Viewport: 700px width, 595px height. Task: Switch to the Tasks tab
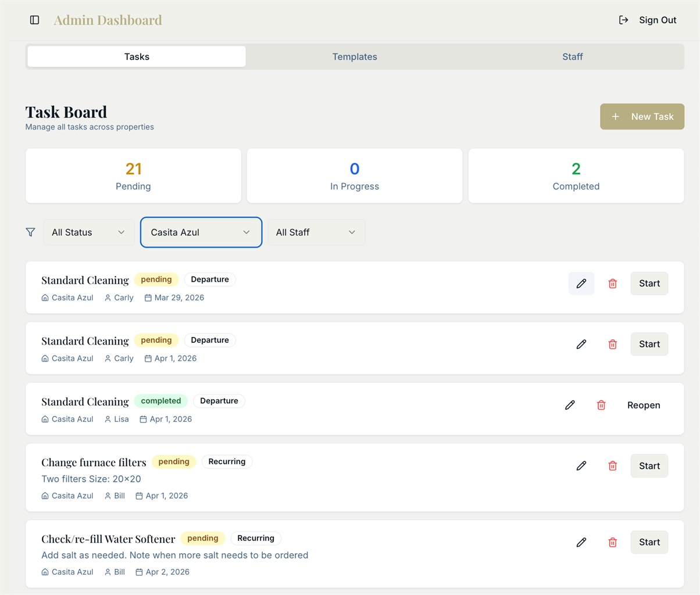(137, 56)
